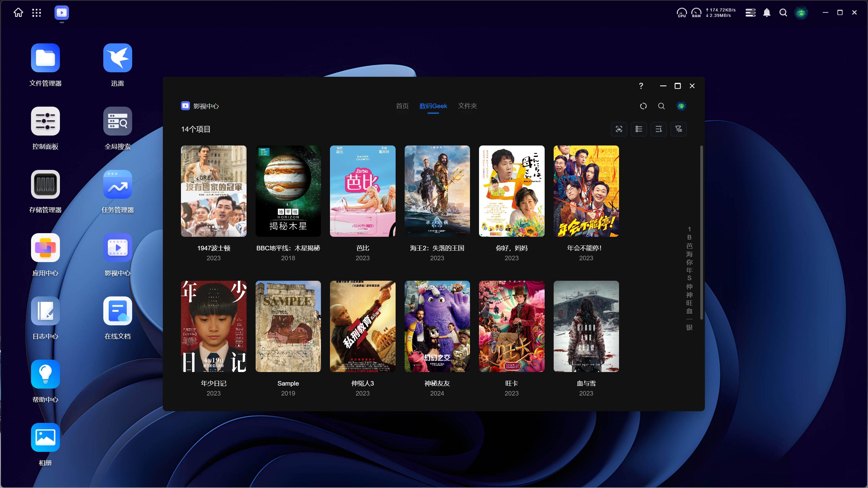Viewport: 868px width, 488px height.
Task: Open the 文件管理器 desktop icon
Action: click(45, 58)
